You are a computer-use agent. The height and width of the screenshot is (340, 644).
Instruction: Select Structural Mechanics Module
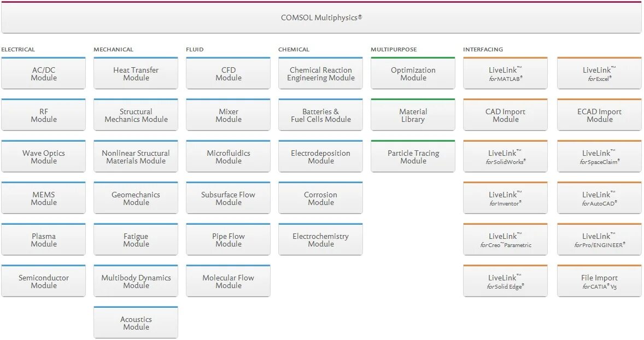click(x=136, y=115)
